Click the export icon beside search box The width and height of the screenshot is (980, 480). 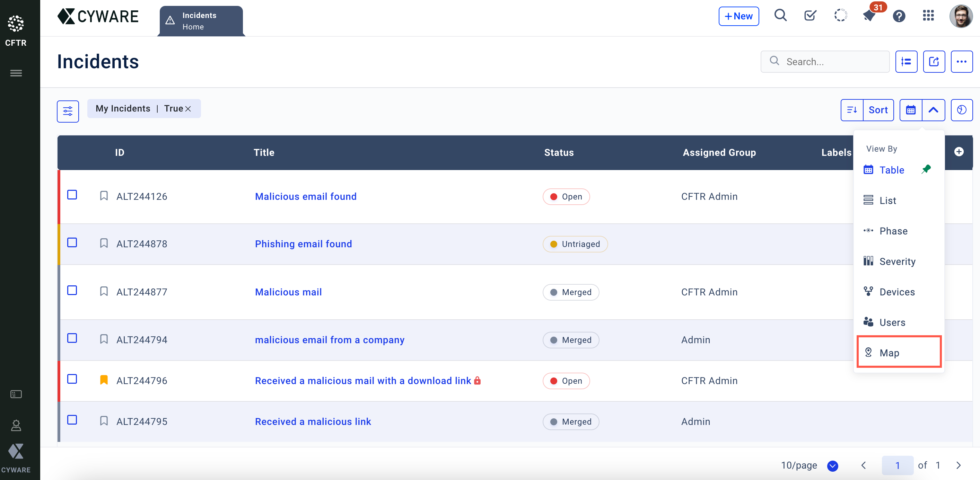[x=934, y=62]
